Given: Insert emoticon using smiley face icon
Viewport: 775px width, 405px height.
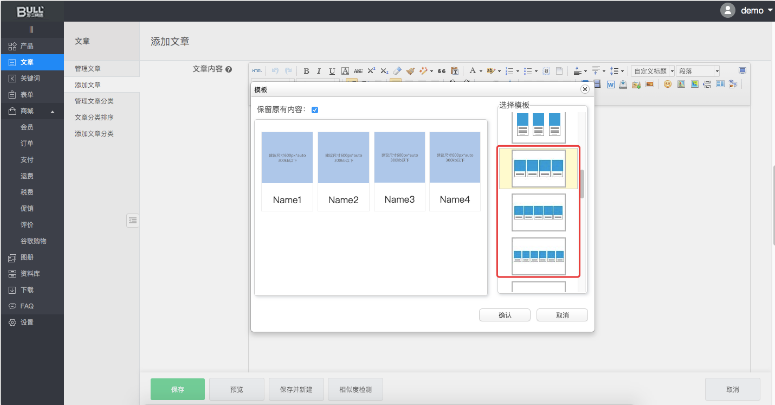Looking at the screenshot, I should (667, 84).
